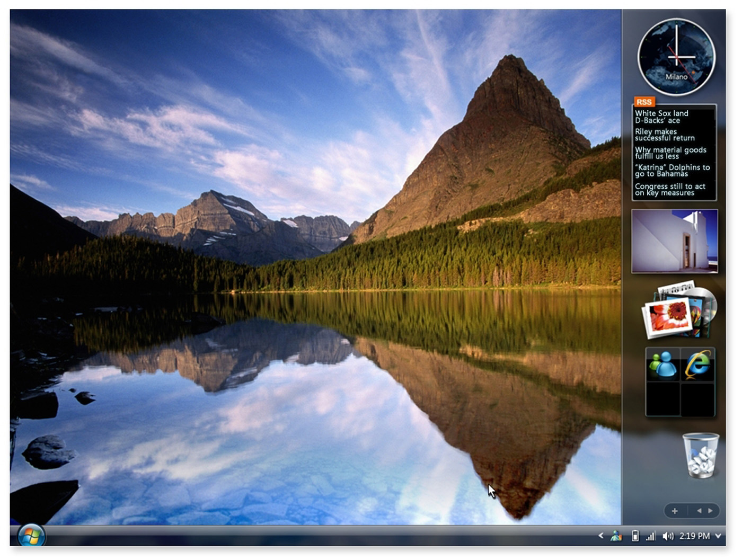Open "Congress still to act" headline

(670, 190)
